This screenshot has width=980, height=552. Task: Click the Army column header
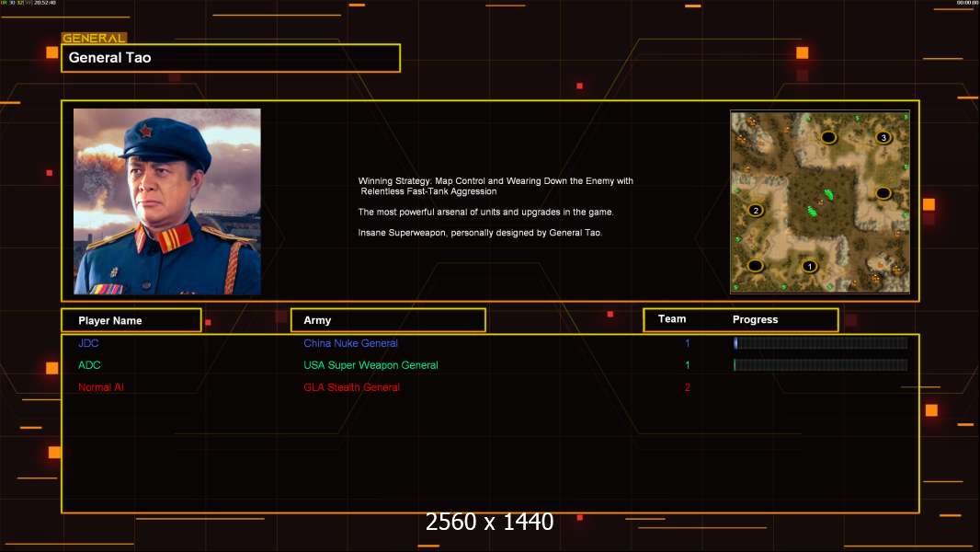[388, 320]
